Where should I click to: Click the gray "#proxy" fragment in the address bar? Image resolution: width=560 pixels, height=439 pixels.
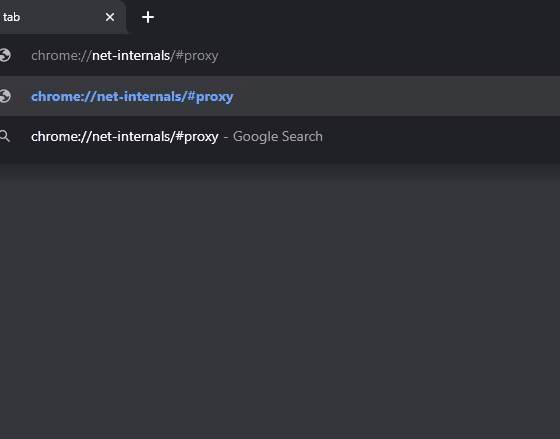pos(197,56)
